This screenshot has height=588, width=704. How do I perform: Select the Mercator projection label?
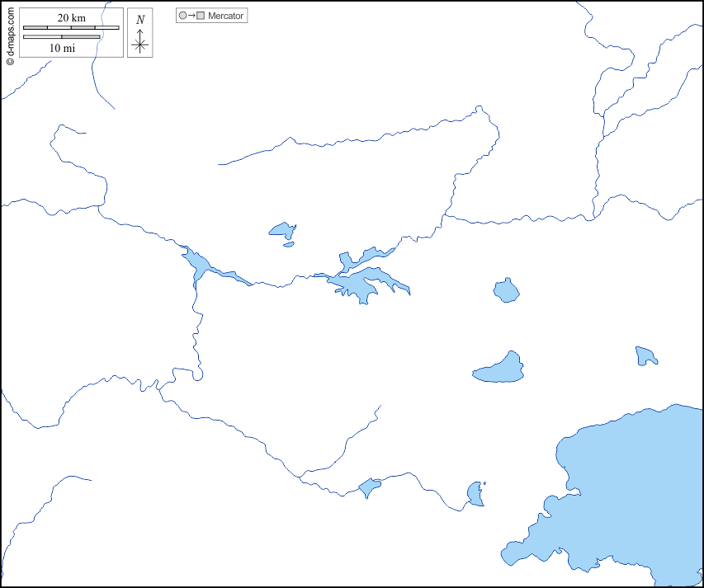225,16
